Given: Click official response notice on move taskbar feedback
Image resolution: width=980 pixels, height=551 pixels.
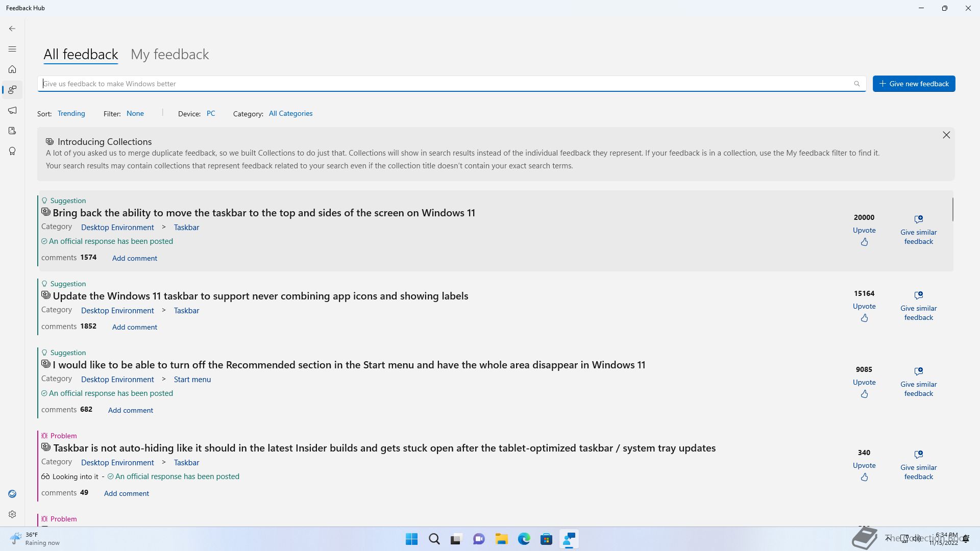Looking at the screenshot, I should pyautogui.click(x=107, y=241).
